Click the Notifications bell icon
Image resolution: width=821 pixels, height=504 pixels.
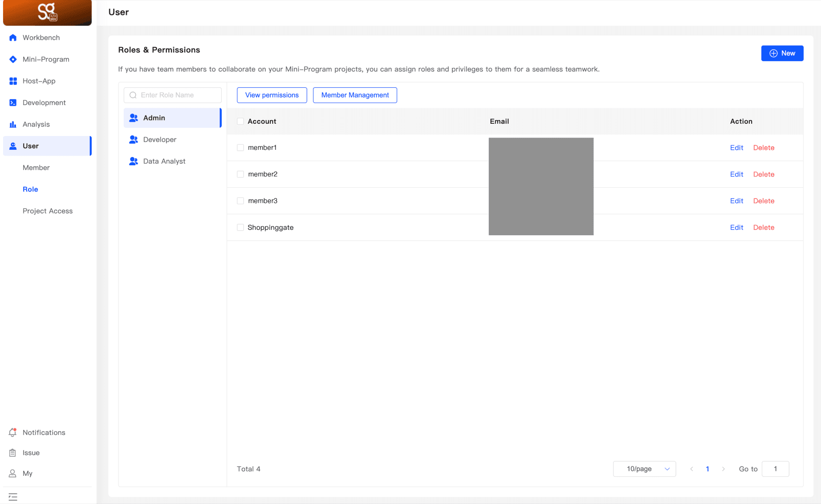[13, 432]
